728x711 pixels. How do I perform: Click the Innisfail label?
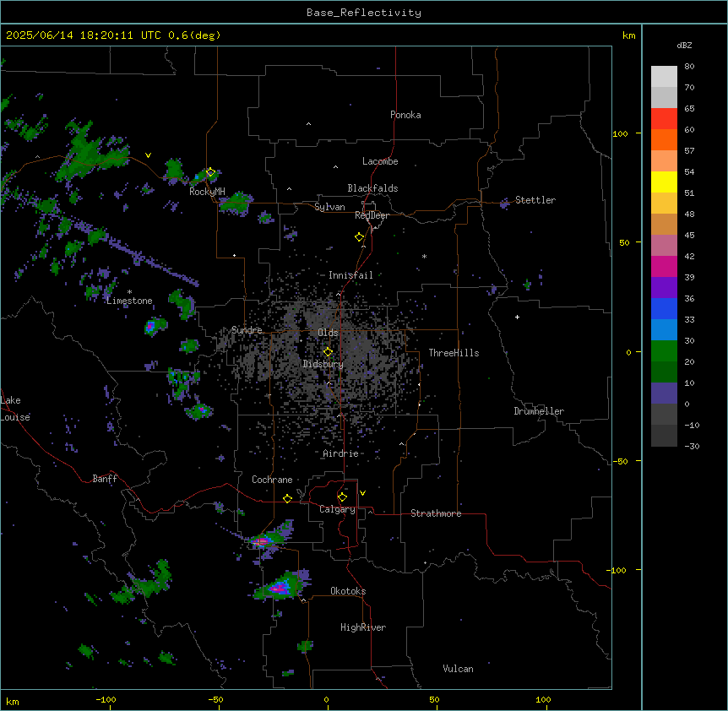click(x=350, y=275)
